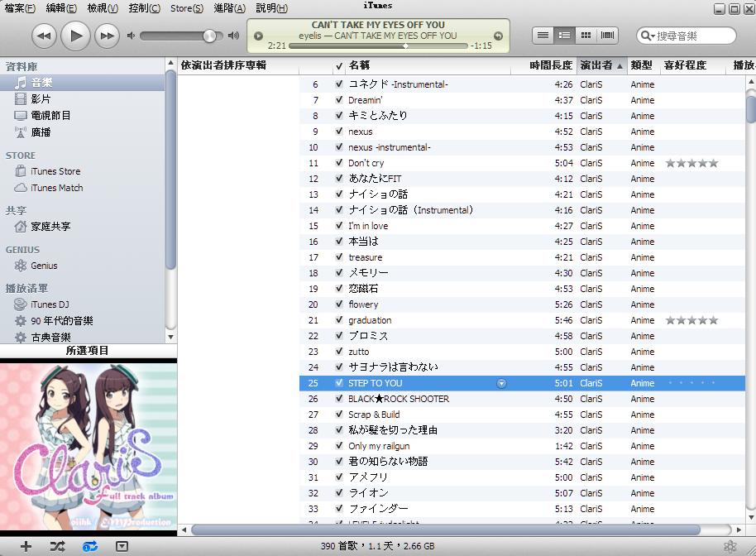
Task: Switch to album grid view
Action: coord(586,36)
